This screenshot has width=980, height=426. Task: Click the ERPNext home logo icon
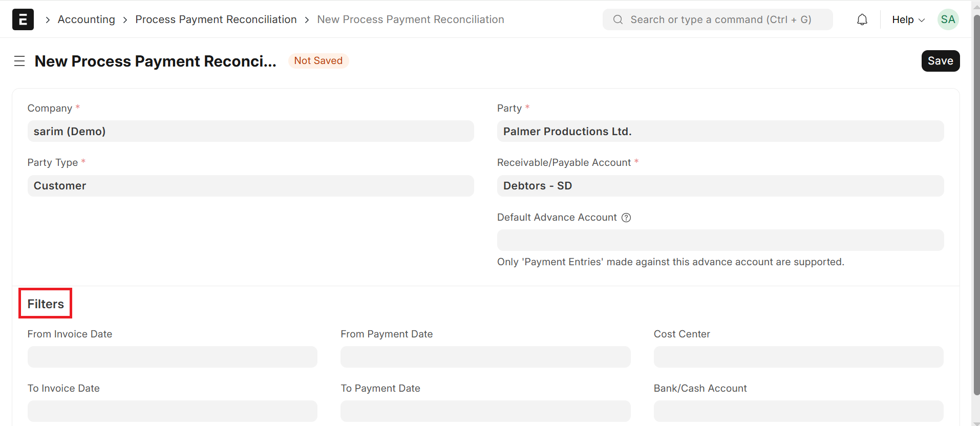[x=23, y=19]
